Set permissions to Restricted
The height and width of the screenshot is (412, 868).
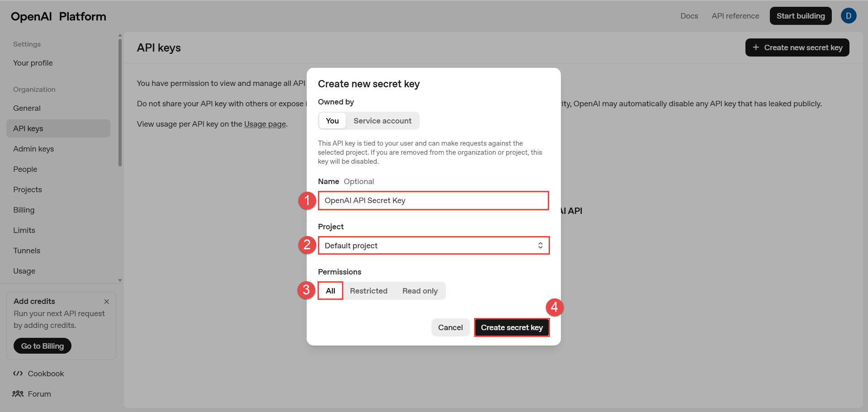[368, 291]
